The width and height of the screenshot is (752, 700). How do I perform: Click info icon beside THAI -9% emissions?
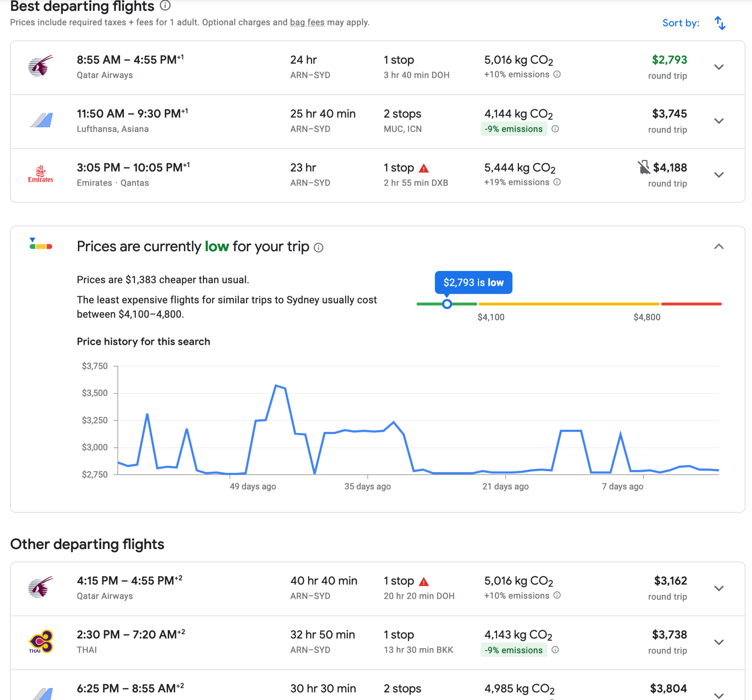tap(555, 650)
